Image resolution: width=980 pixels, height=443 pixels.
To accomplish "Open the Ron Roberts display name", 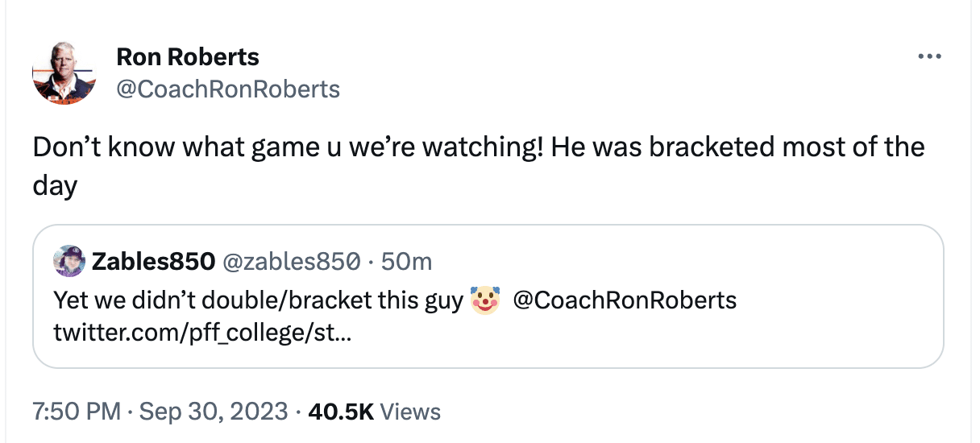I will click(188, 57).
